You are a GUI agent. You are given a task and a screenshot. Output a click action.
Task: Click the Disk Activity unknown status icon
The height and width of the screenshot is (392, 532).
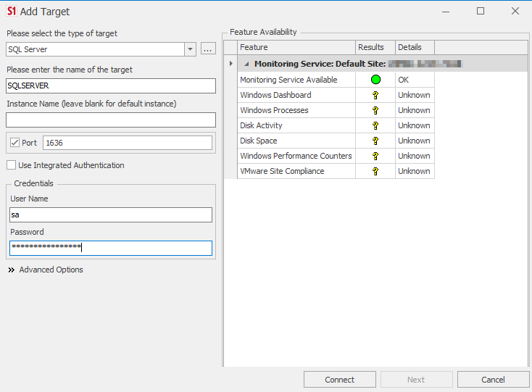pos(375,125)
